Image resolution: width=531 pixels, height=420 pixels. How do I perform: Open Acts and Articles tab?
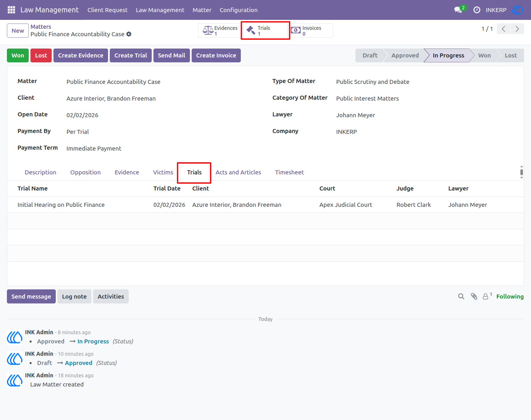pos(238,172)
